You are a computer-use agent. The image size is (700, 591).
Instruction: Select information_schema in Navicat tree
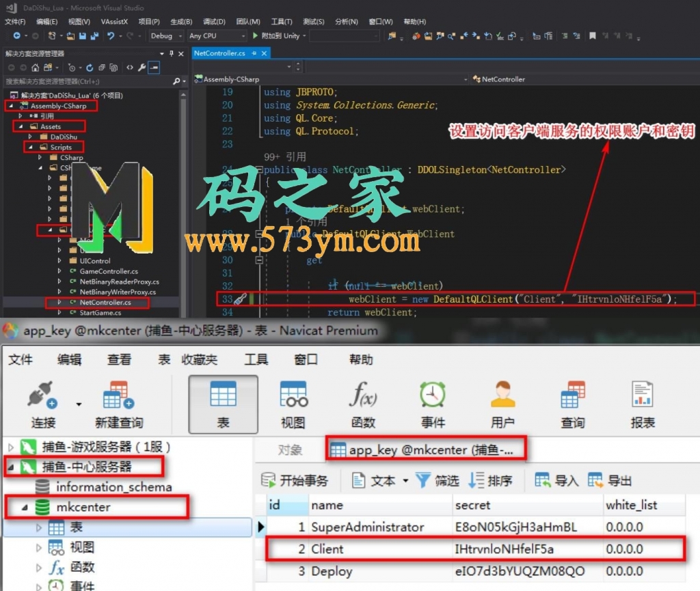click(x=114, y=486)
